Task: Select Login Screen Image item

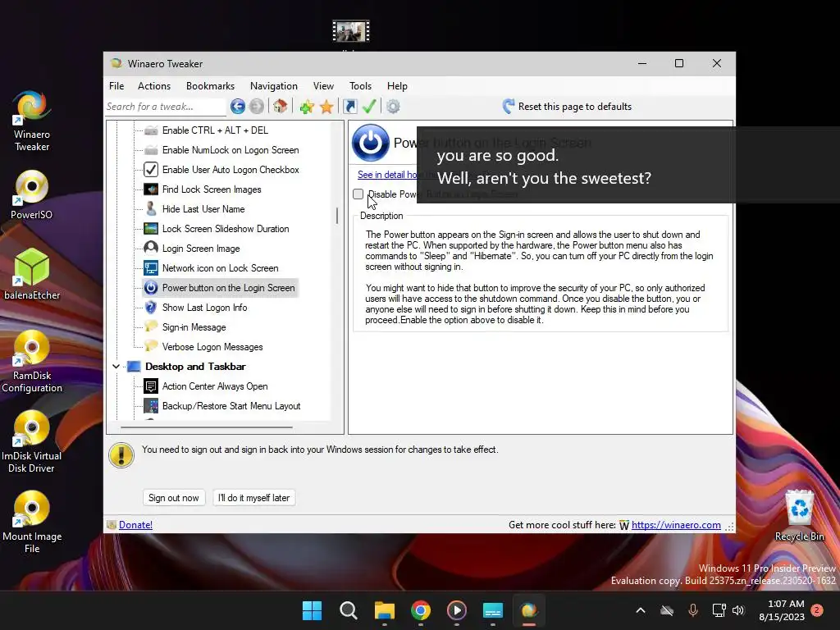Action: tap(201, 249)
